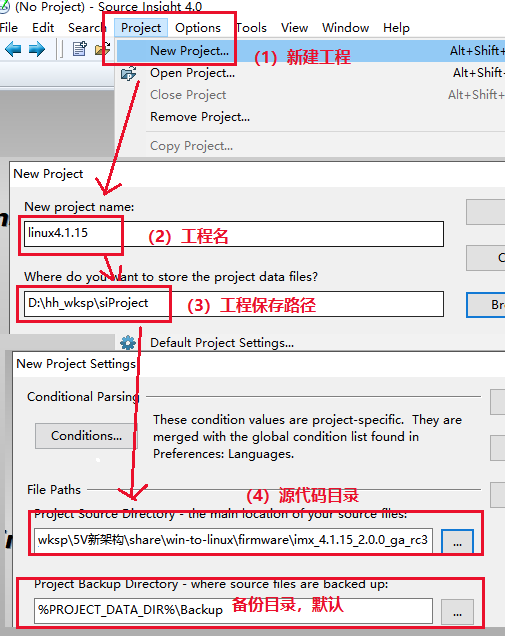Click the blue Go Forward arrow icon
This screenshot has width=505, height=636.
point(37,49)
